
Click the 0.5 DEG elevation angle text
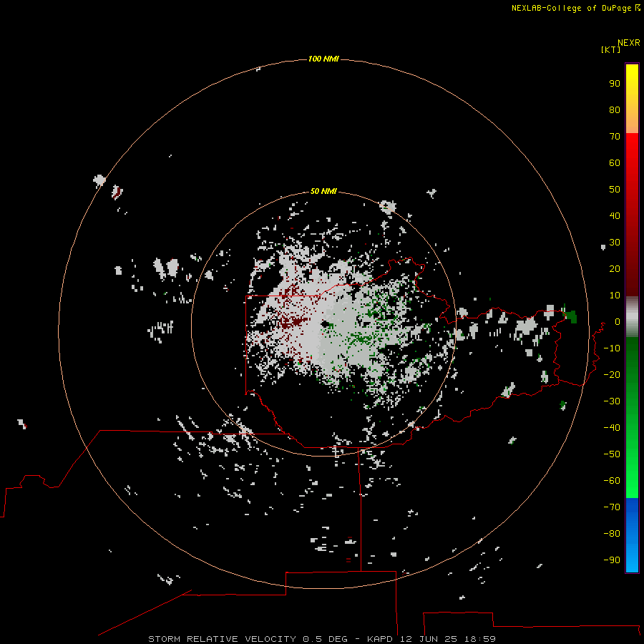click(x=326, y=639)
